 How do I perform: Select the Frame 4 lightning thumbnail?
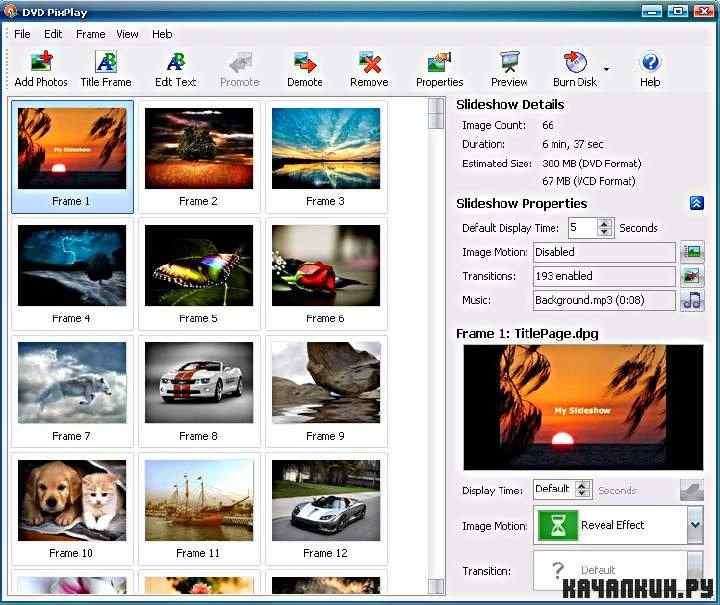[72, 265]
